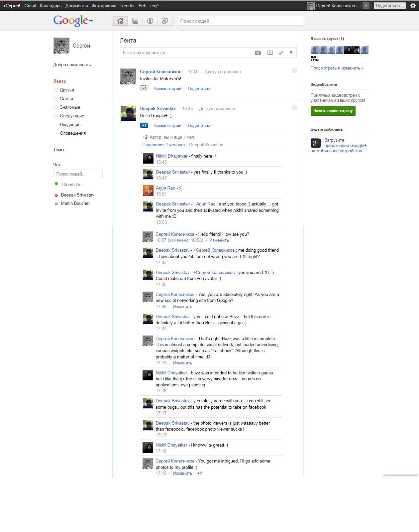
Task: Click Изменить on the 17:19 comment
Action: (x=182, y=473)
